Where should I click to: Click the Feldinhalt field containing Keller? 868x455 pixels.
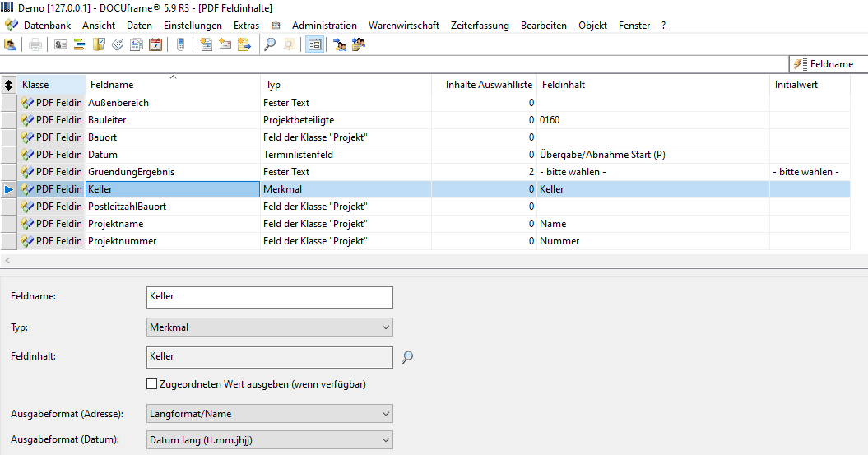[270, 357]
